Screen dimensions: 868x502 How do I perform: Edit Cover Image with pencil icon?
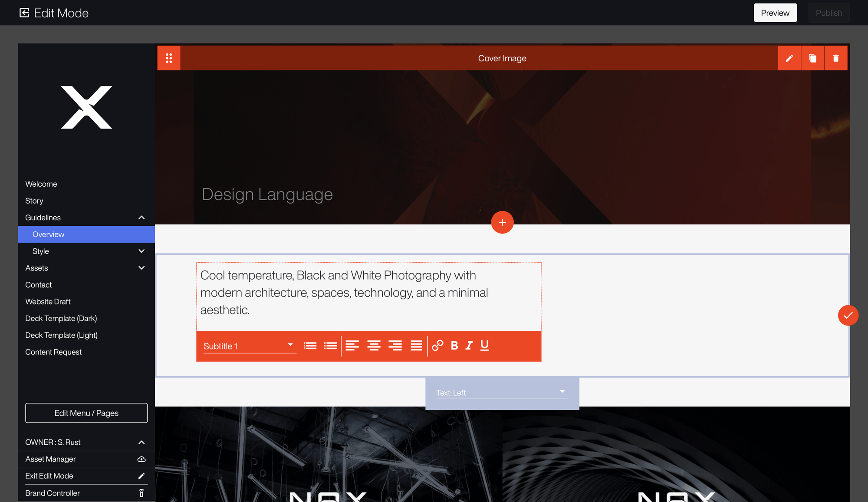tap(789, 58)
